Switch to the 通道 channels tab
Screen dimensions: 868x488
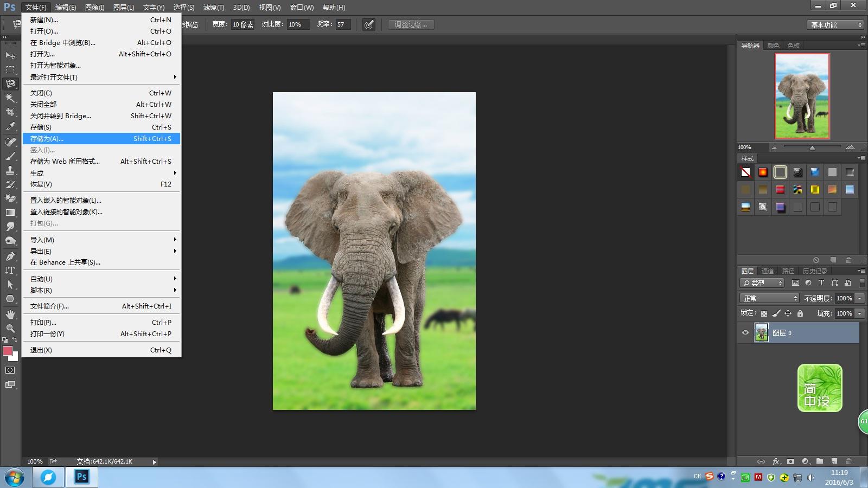(x=767, y=271)
